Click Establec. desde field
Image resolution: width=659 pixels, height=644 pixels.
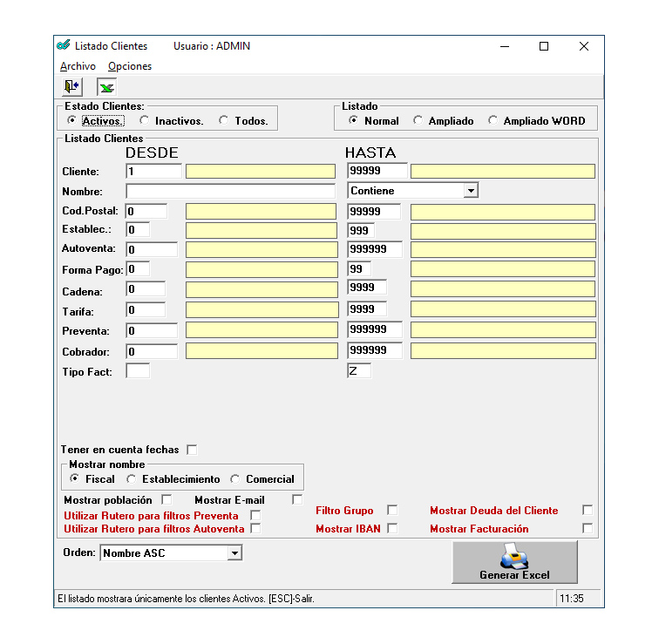pyautogui.click(x=138, y=230)
